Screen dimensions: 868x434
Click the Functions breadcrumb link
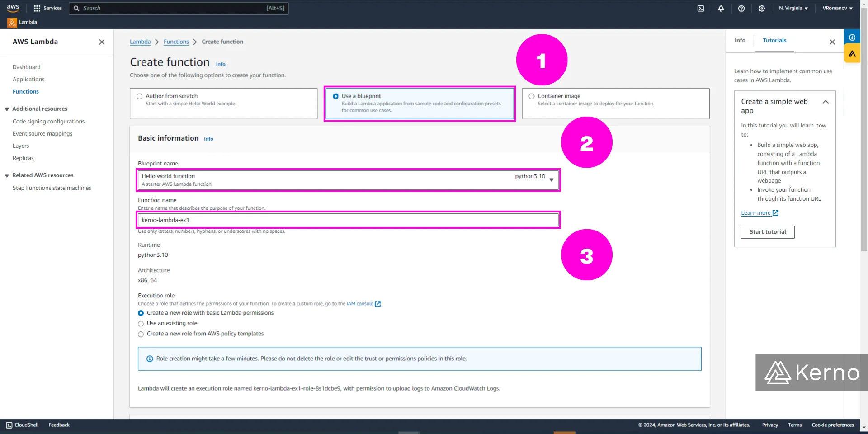[176, 42]
